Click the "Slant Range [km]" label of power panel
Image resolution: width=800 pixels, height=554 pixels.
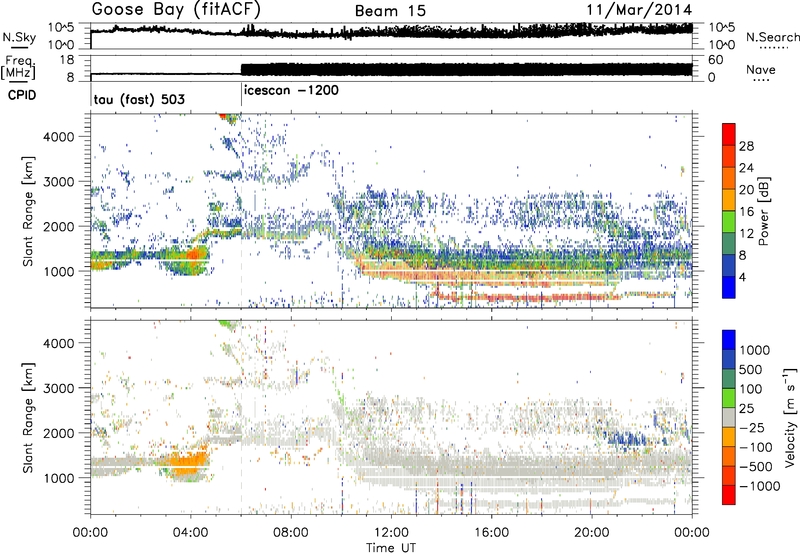point(28,211)
